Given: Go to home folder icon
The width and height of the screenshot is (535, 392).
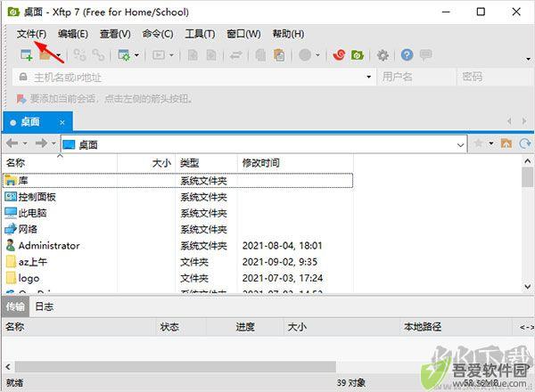Looking at the screenshot, I should point(506,143).
